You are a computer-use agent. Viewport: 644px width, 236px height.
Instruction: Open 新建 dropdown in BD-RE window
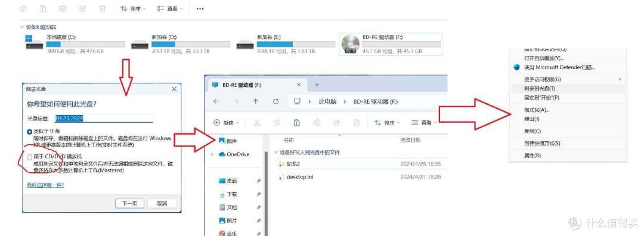pyautogui.click(x=227, y=122)
